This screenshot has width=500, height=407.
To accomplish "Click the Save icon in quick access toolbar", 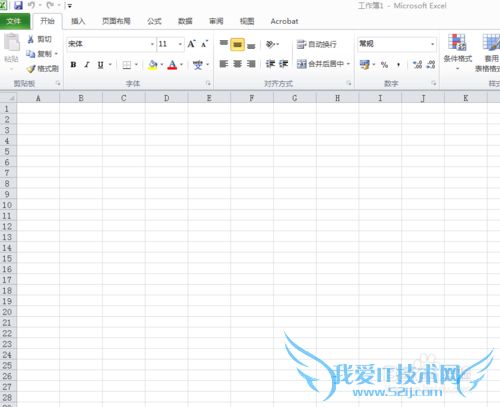I will click(x=18, y=5).
